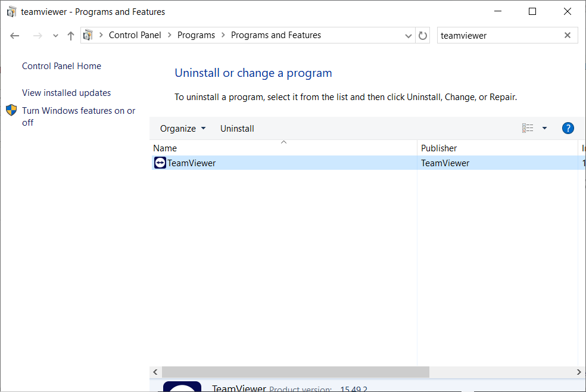This screenshot has width=586, height=392.
Task: Click the TeamViewer icon in the list
Action: coord(160,163)
